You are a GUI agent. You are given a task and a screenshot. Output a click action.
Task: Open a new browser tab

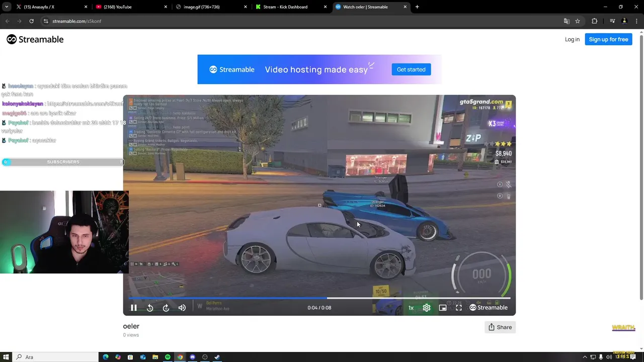(x=417, y=7)
